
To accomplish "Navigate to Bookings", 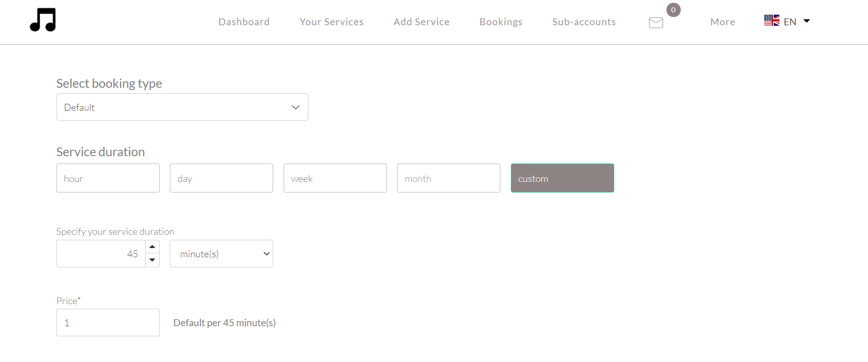I will click(501, 22).
